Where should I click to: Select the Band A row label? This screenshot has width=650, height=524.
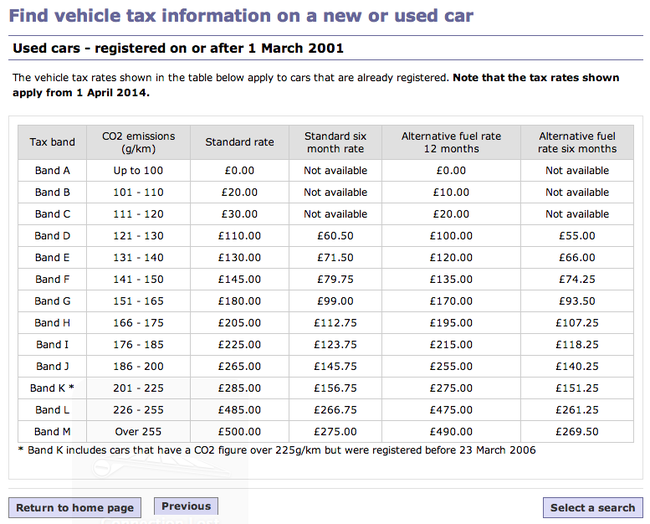coord(52,171)
